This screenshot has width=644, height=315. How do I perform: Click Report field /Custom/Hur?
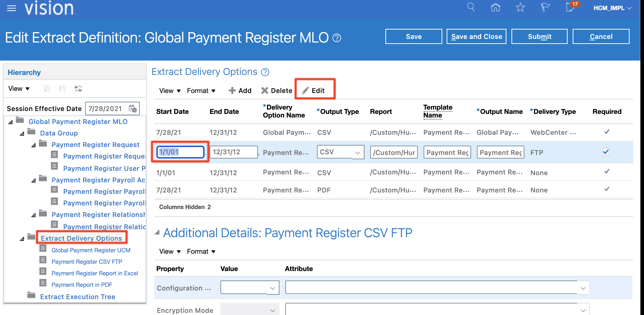(394, 152)
